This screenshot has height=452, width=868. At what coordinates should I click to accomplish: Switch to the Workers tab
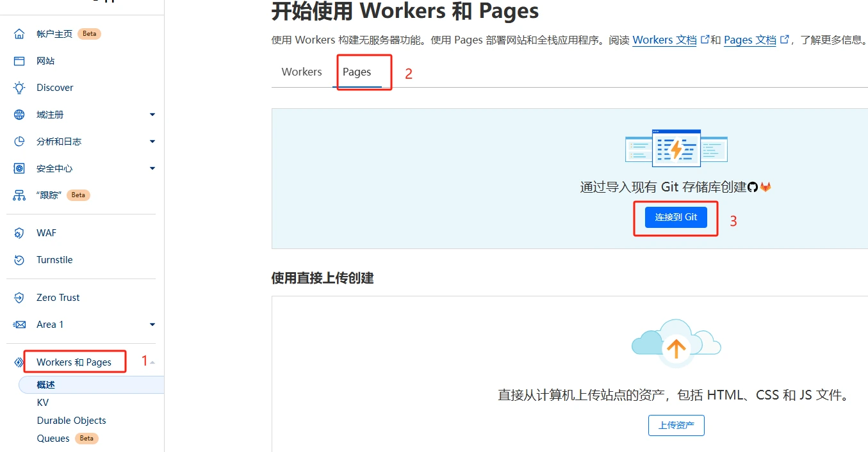point(302,72)
